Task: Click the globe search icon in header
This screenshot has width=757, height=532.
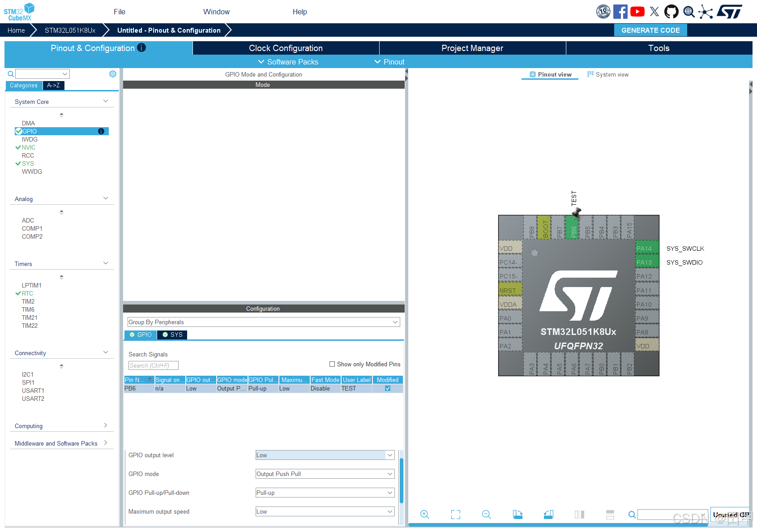Action: (689, 12)
